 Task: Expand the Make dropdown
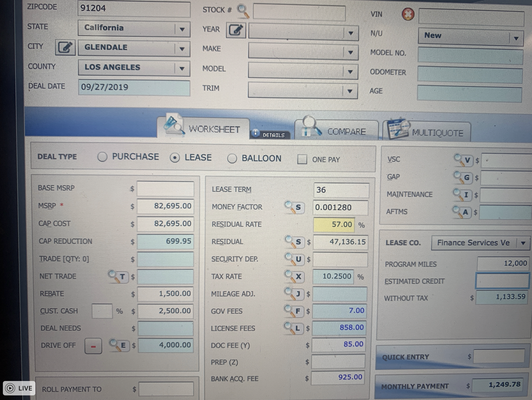pos(303,52)
